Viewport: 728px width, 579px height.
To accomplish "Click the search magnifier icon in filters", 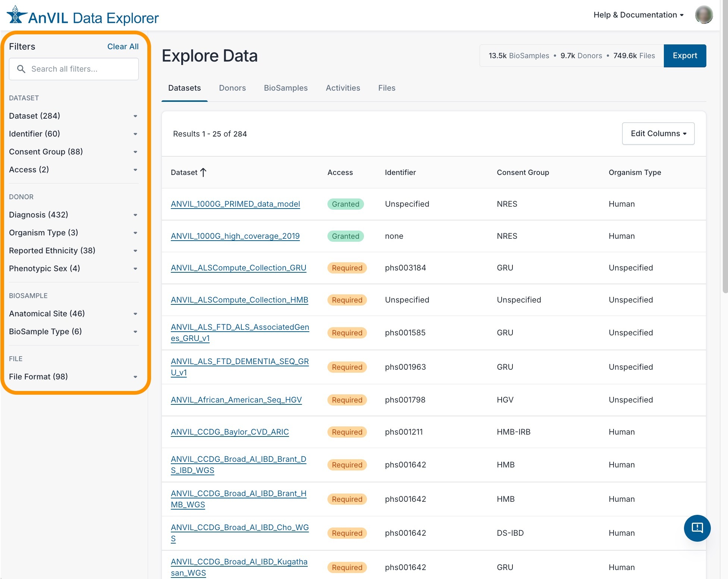I will click(x=21, y=69).
